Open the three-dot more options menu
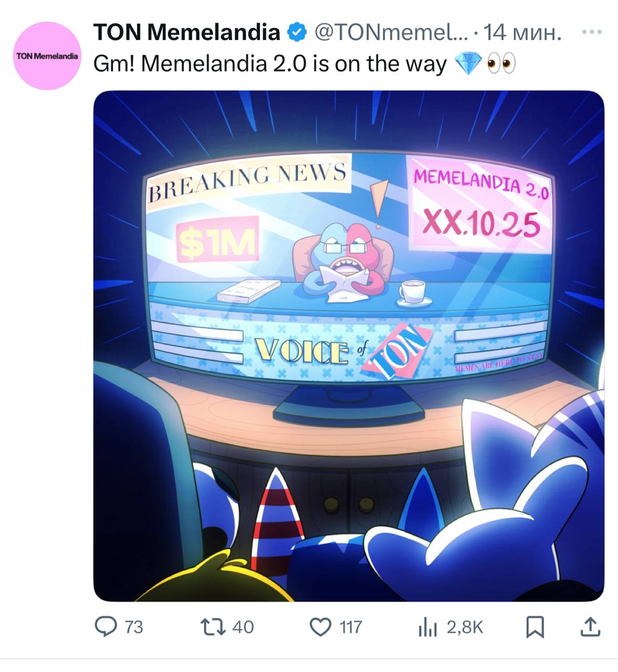 tap(592, 33)
